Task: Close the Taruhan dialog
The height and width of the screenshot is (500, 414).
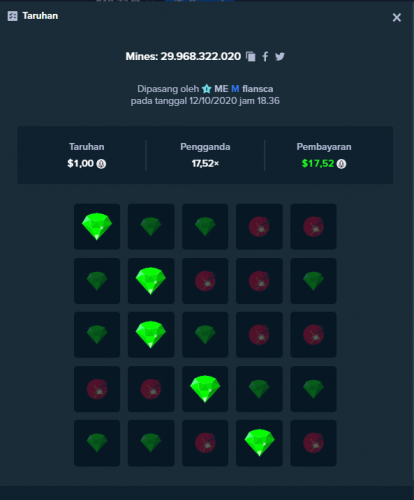Action: tap(397, 17)
